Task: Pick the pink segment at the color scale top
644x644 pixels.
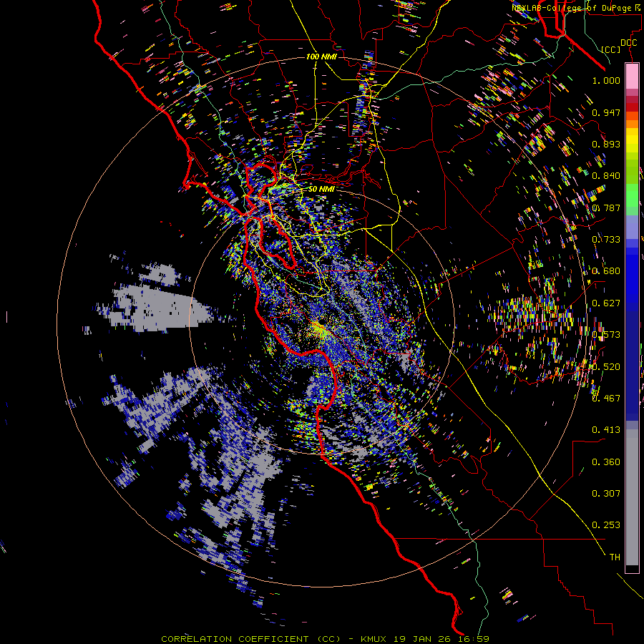Action: (632, 77)
